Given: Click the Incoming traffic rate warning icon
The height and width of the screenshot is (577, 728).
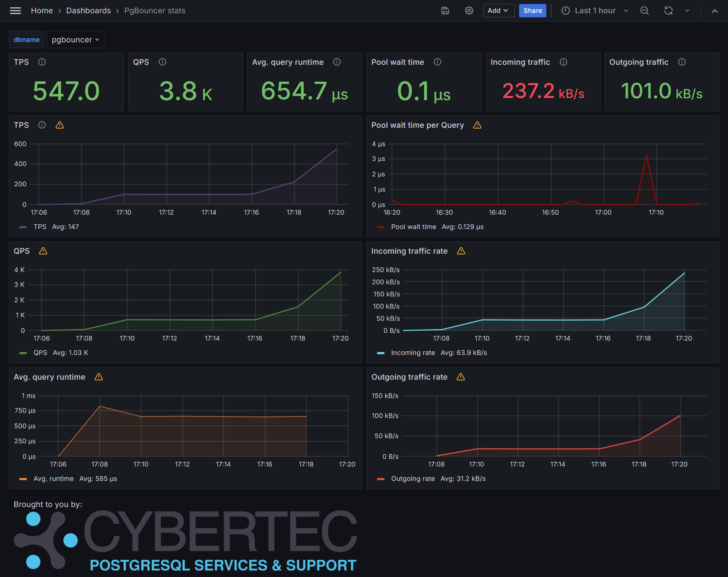Looking at the screenshot, I should 461,251.
